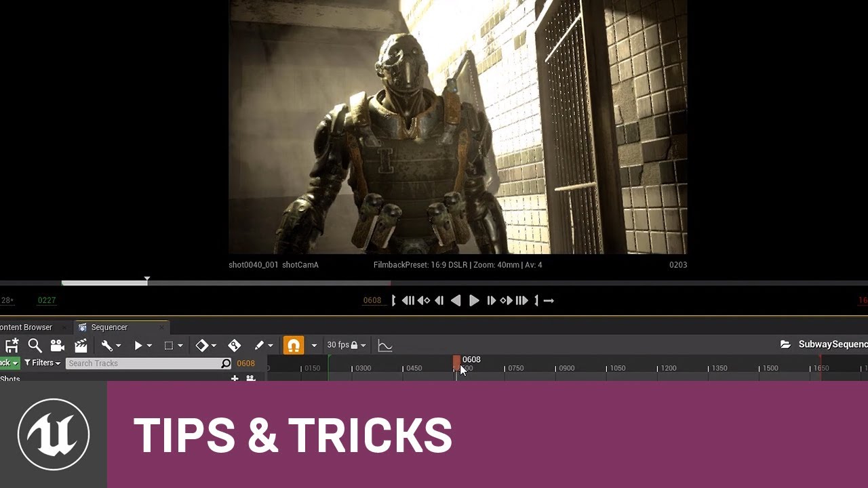
Task: Toggle the Auto-Key diamond icon
Action: (x=235, y=346)
